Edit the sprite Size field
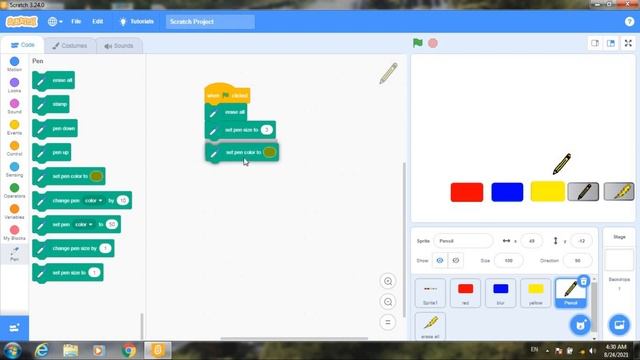Viewport: 640px width, 360px height. 508,260
